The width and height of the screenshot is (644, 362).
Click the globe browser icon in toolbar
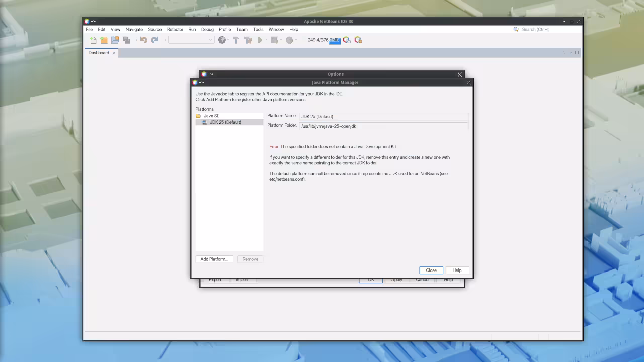tap(222, 40)
